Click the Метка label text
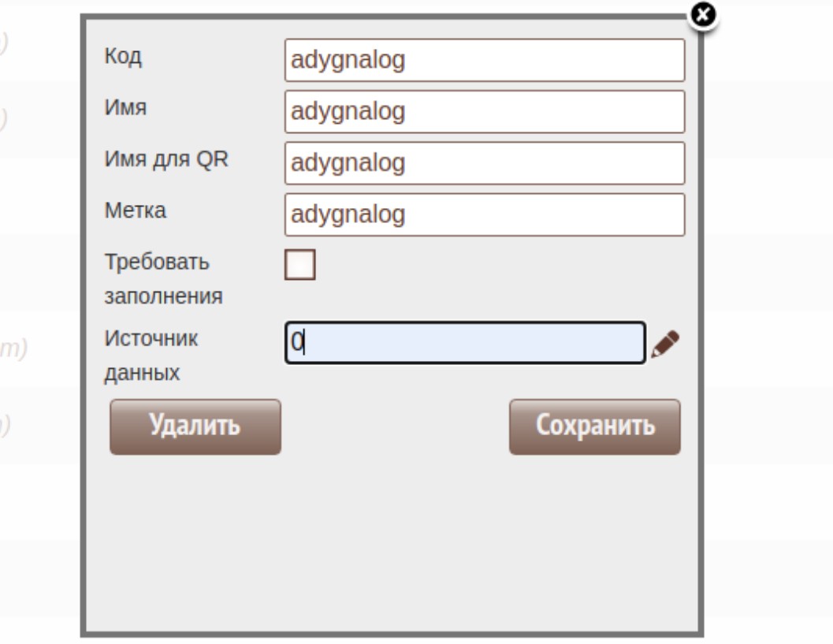The height and width of the screenshot is (644, 833). pyautogui.click(x=135, y=212)
